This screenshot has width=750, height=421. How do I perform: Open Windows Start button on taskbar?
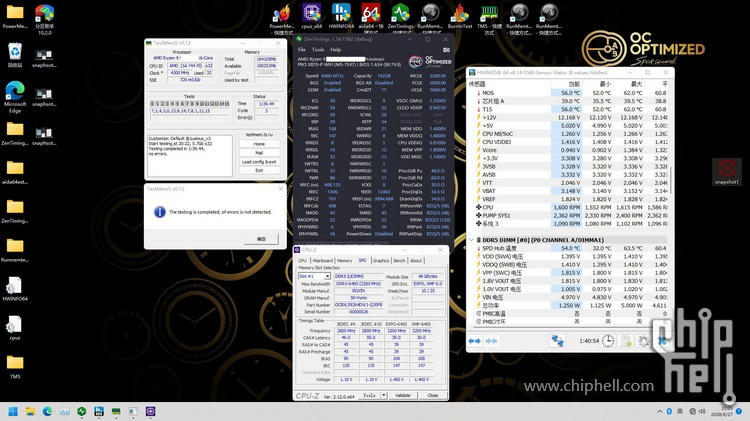pos(13,411)
